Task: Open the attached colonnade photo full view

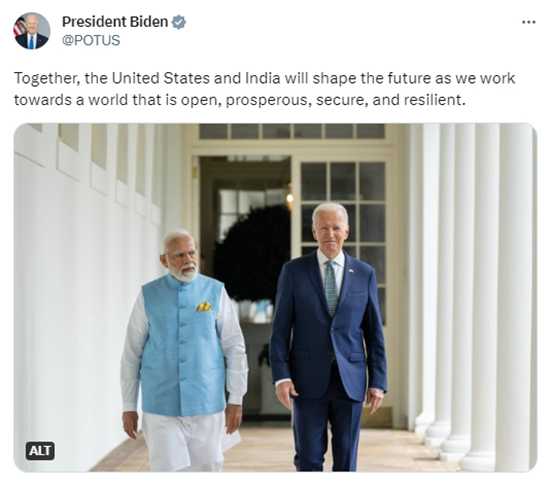Action: (x=275, y=297)
